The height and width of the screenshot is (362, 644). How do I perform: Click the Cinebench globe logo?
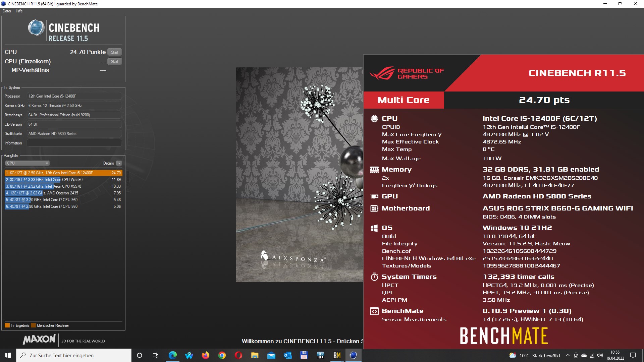(x=36, y=28)
